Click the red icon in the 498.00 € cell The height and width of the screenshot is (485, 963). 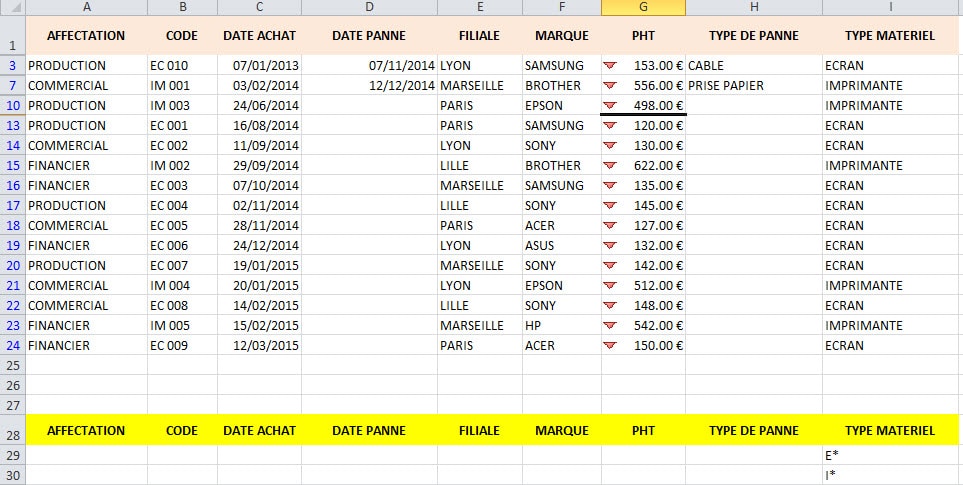609,106
